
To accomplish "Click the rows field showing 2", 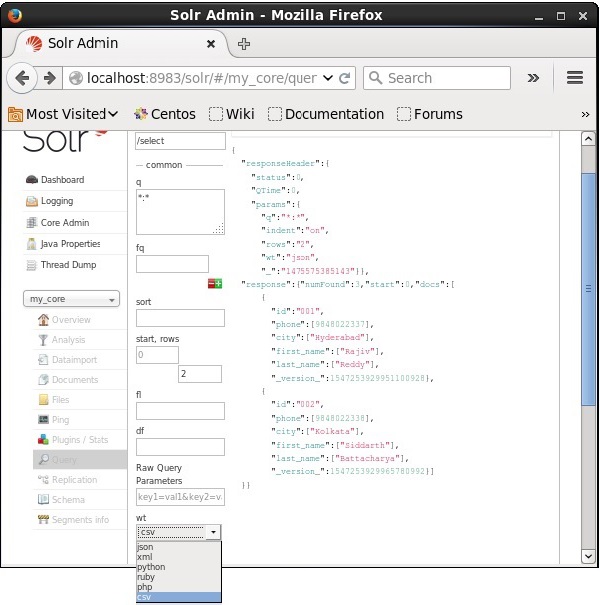I will [x=200, y=374].
